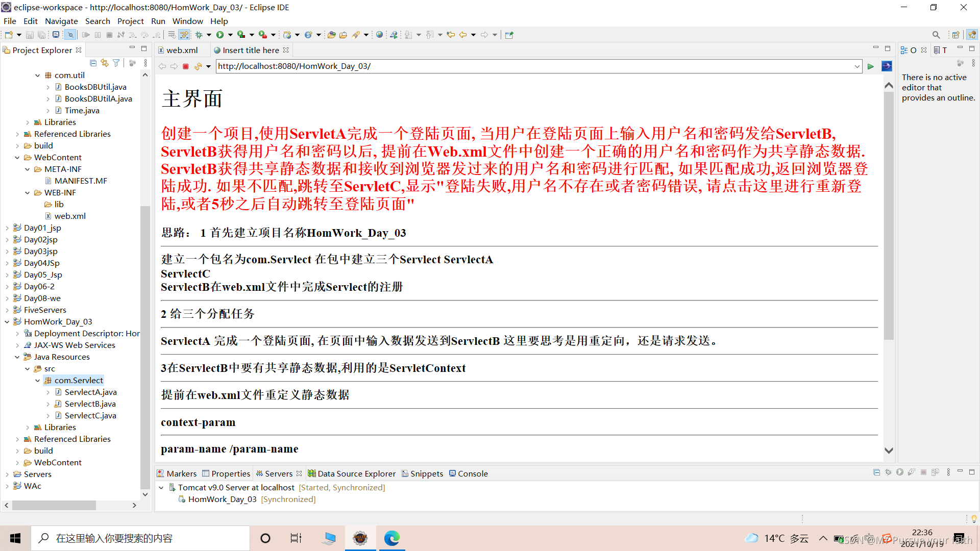Click the green Run button in the toolbar
The image size is (980, 551).
220,35
